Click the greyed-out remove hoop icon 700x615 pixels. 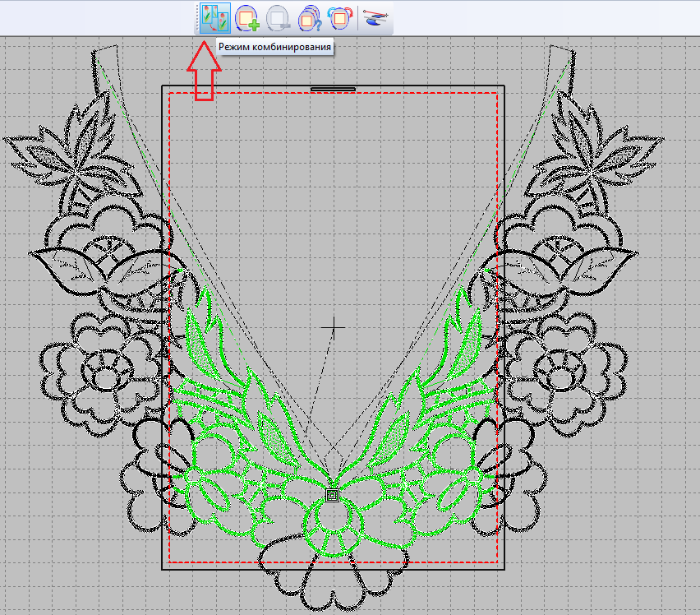pyautogui.click(x=279, y=17)
